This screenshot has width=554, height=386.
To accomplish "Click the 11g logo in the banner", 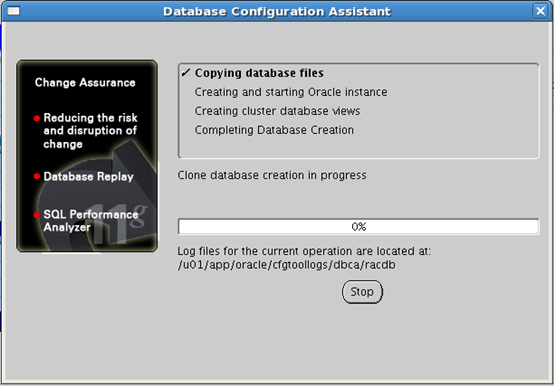I will pos(118,224).
